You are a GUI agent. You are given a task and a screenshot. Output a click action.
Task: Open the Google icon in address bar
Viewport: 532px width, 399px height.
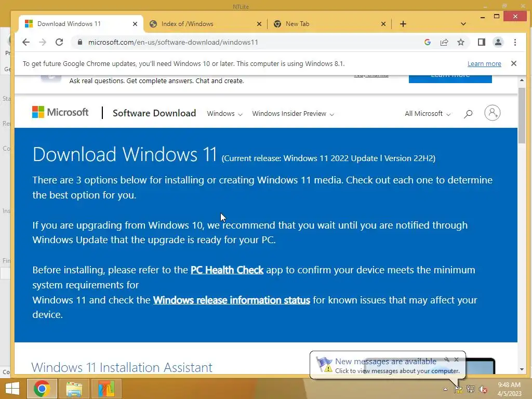pos(428,42)
